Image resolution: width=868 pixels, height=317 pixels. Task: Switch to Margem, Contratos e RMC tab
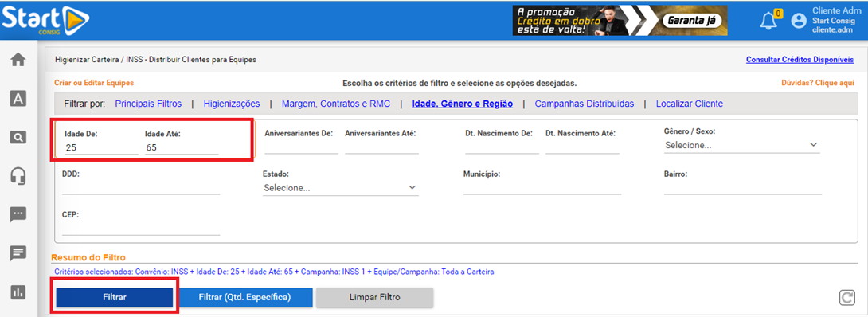point(336,104)
